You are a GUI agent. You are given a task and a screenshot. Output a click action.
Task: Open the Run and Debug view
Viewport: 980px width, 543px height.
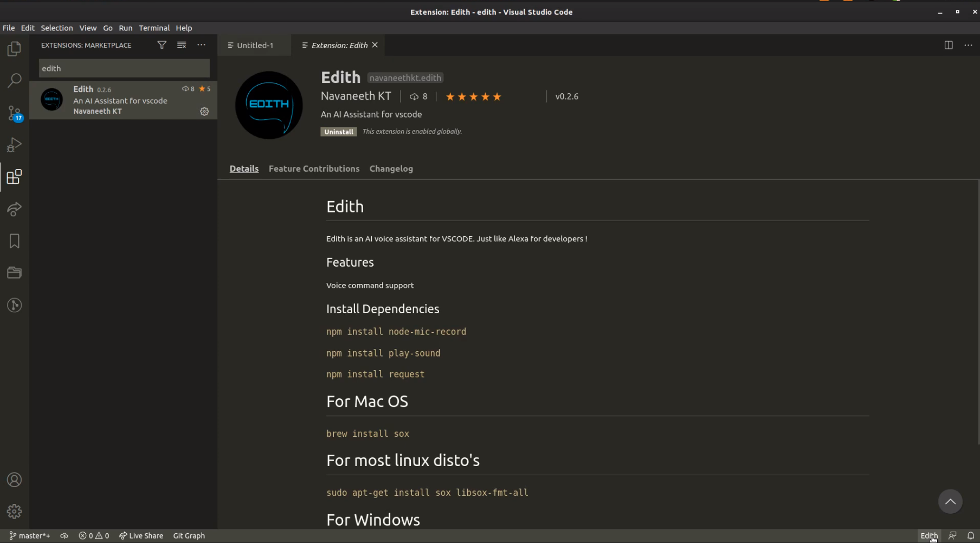tap(15, 145)
